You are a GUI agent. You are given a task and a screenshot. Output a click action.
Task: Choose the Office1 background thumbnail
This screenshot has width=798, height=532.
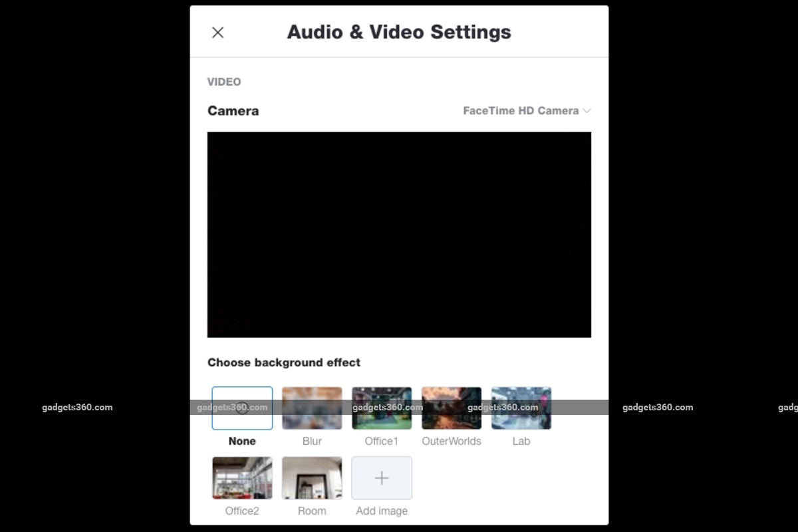pos(382,408)
